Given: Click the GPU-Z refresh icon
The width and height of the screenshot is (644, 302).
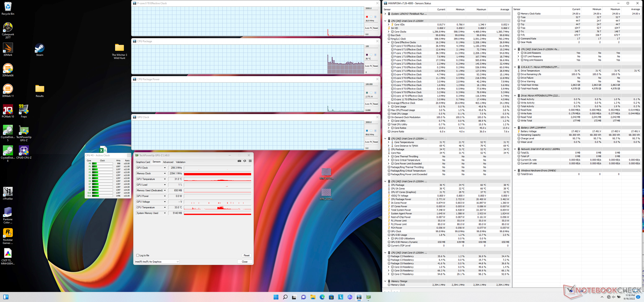Looking at the screenshot, I should [245, 161].
